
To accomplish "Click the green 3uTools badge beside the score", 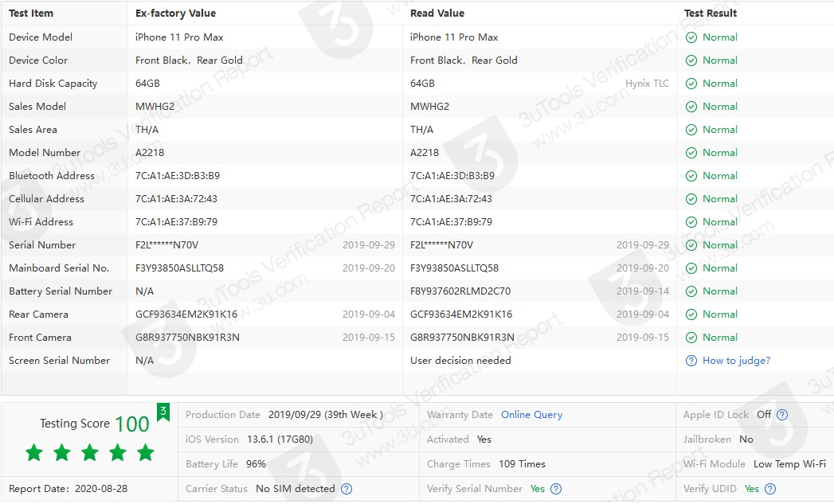I will (x=162, y=412).
